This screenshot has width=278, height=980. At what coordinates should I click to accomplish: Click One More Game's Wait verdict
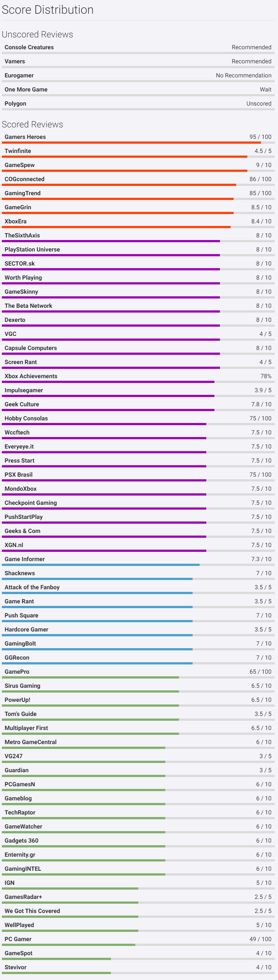(265, 89)
